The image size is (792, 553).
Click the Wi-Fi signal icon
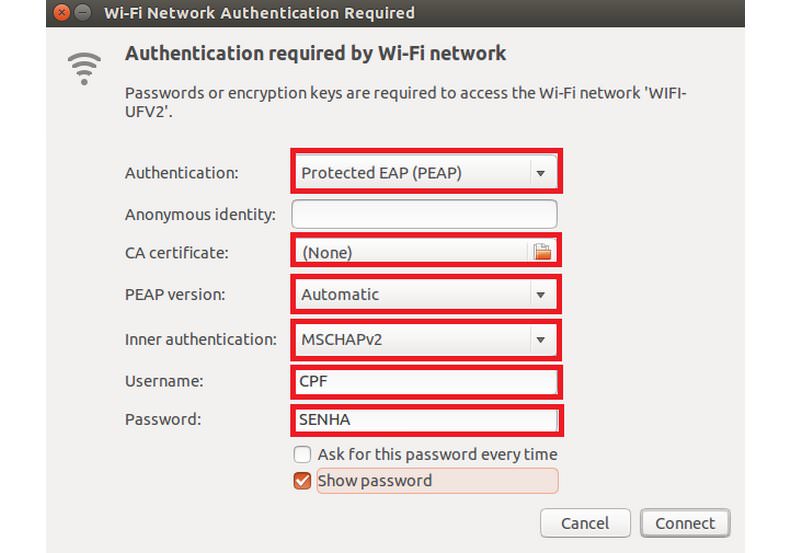pos(84,68)
